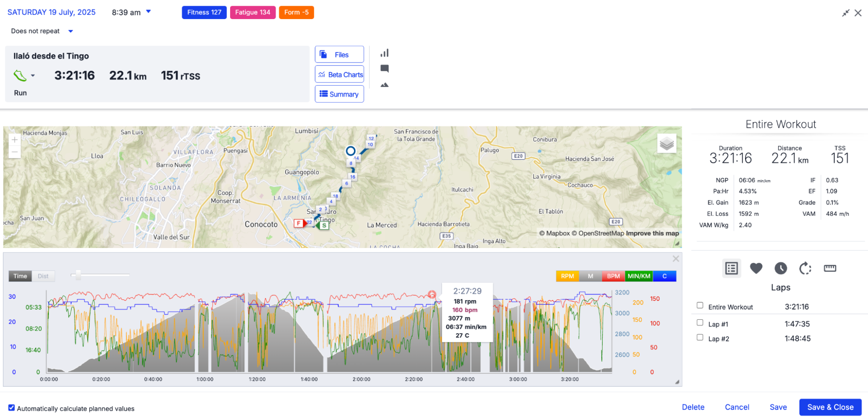Open the comments speech bubble icon
Viewport: 868px width, 420px height.
pyautogui.click(x=384, y=69)
